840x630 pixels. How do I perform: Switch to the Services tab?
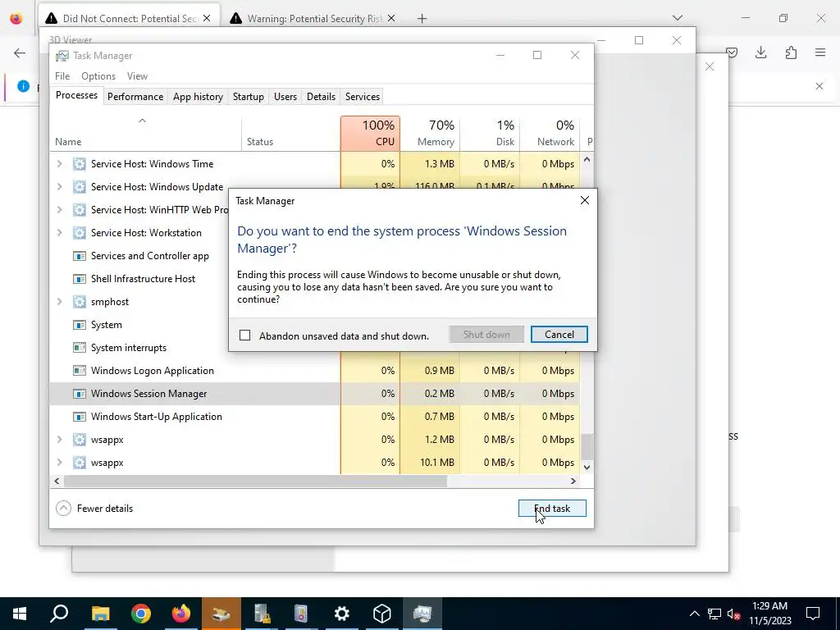pos(362,97)
